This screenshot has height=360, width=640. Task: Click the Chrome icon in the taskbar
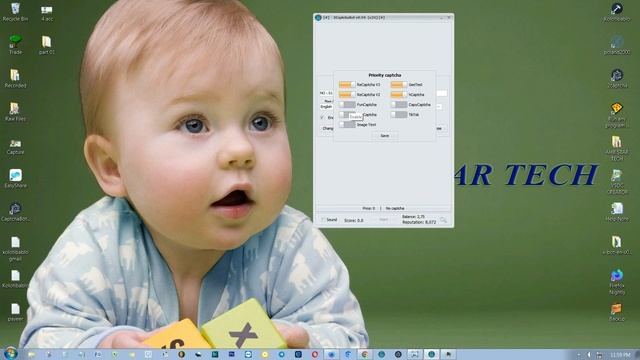coord(365,354)
